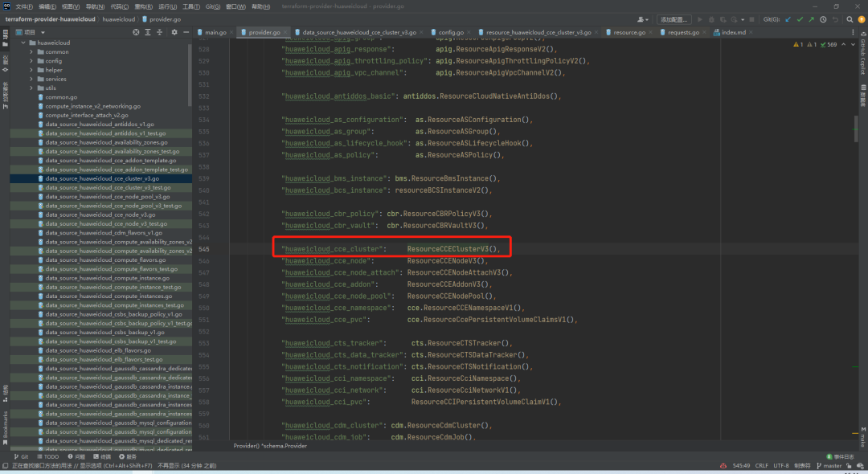Click the select opened file target icon
This screenshot has width=868, height=474.
[x=136, y=32]
